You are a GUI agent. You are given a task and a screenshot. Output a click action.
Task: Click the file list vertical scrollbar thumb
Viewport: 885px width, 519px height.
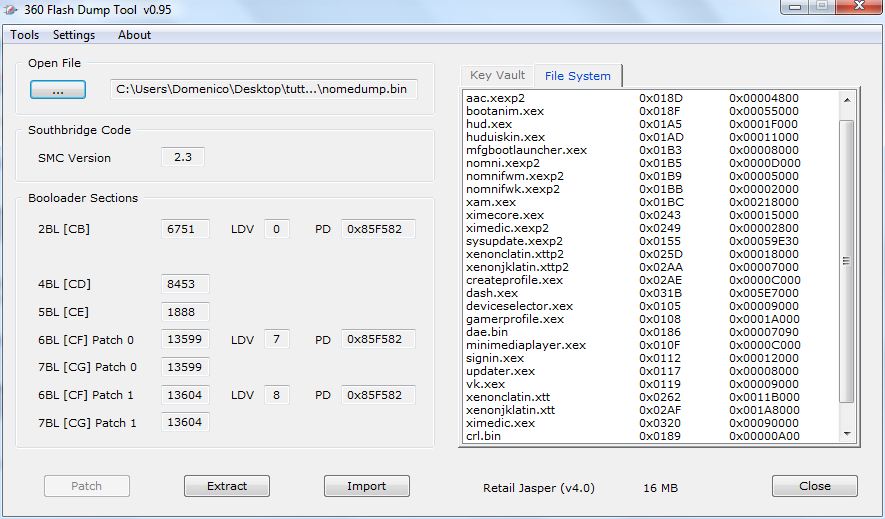coord(847,260)
